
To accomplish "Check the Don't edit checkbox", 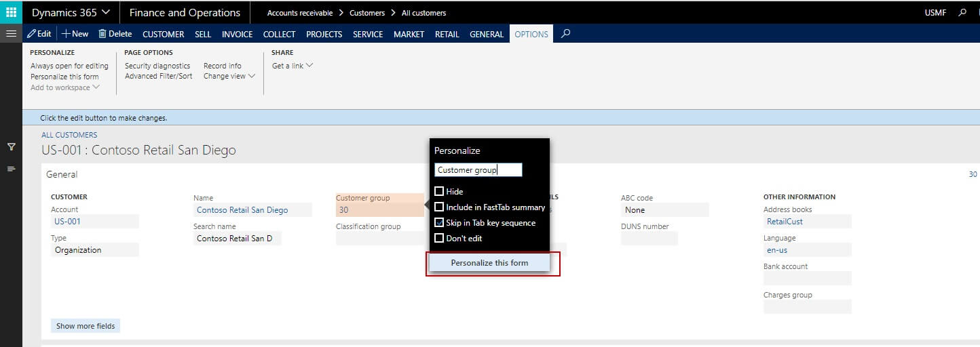I will coord(439,238).
